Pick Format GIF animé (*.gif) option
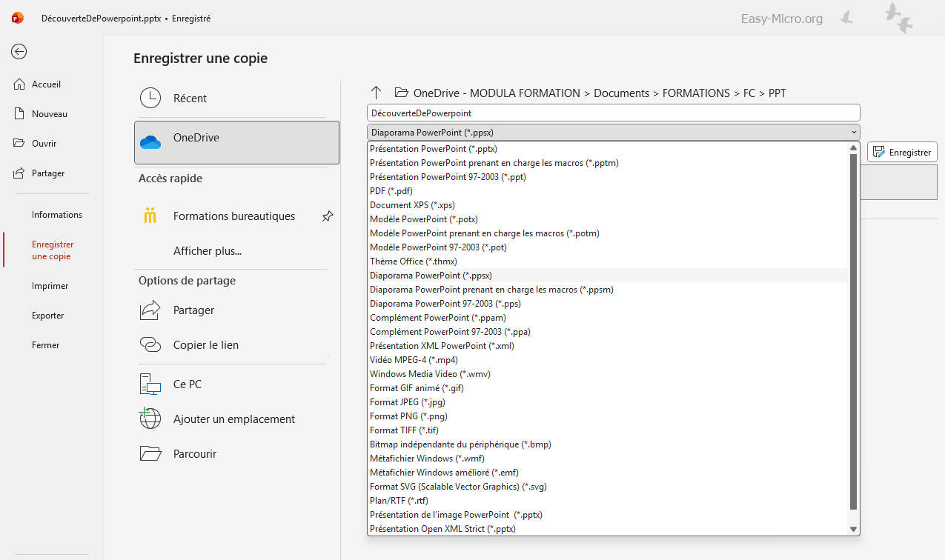 (x=417, y=388)
